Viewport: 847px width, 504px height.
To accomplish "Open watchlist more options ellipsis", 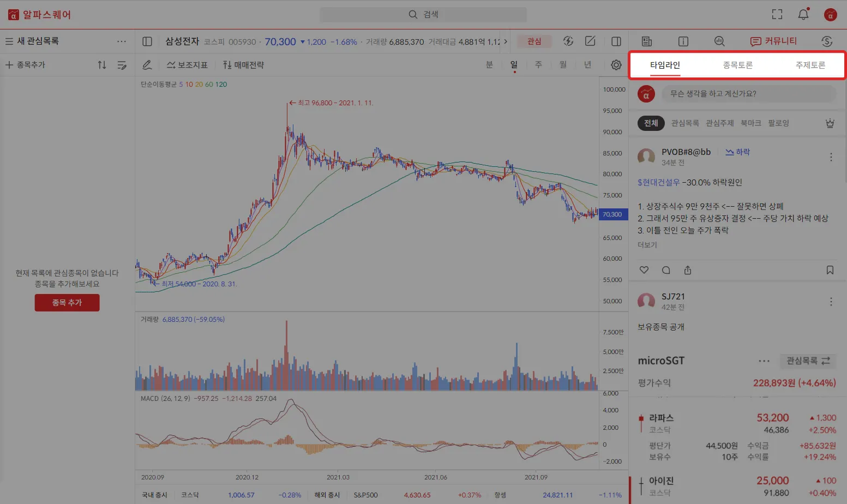I will [121, 41].
